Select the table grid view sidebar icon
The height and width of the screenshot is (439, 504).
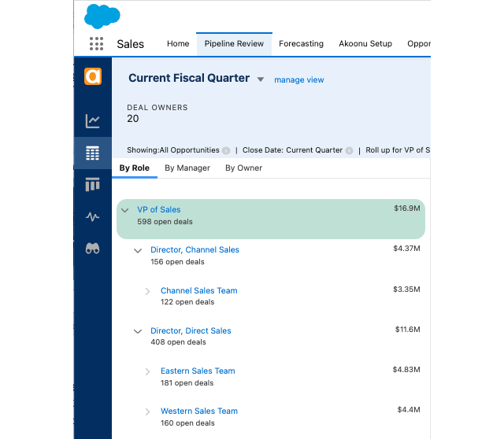click(93, 153)
